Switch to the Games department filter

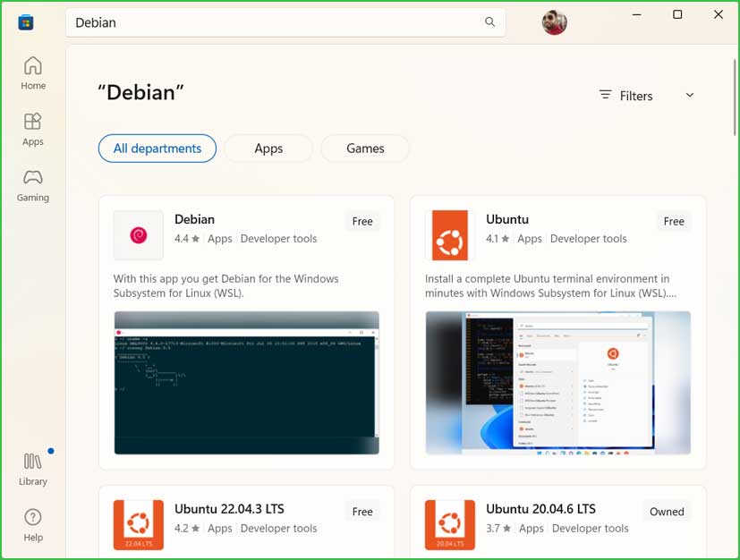coord(365,148)
